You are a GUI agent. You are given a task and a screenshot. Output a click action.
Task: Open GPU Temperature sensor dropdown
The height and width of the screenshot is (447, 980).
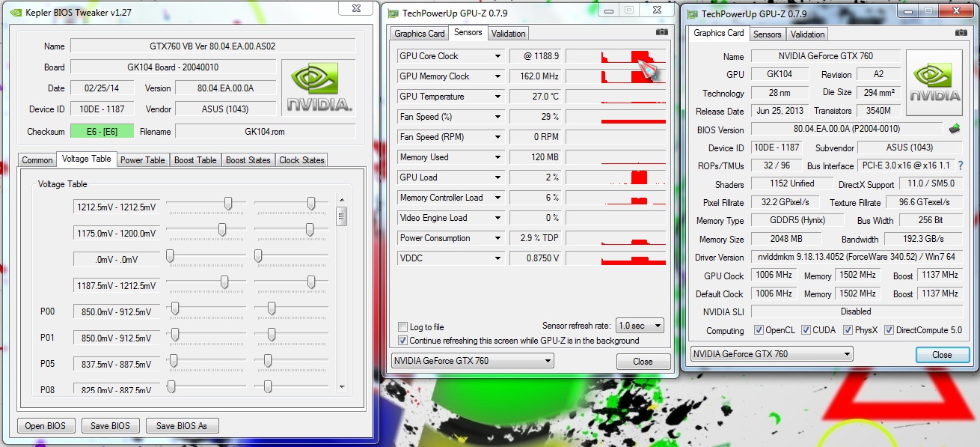click(x=497, y=97)
